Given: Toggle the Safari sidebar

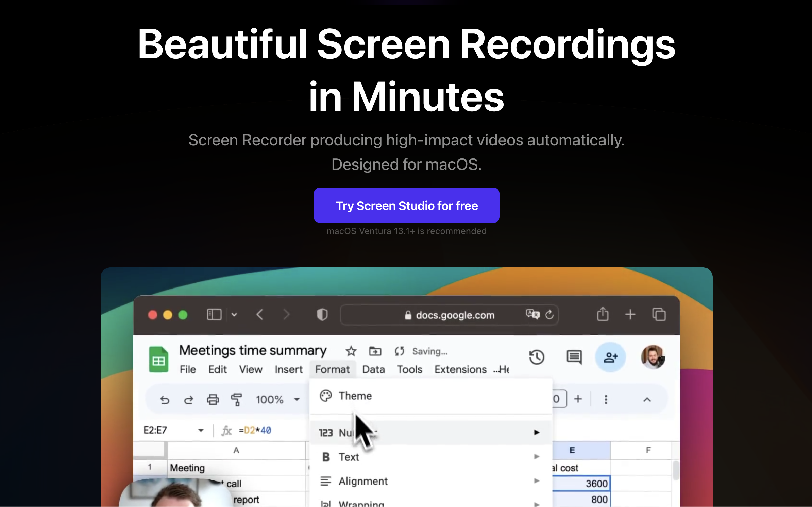Looking at the screenshot, I should pyautogui.click(x=214, y=314).
